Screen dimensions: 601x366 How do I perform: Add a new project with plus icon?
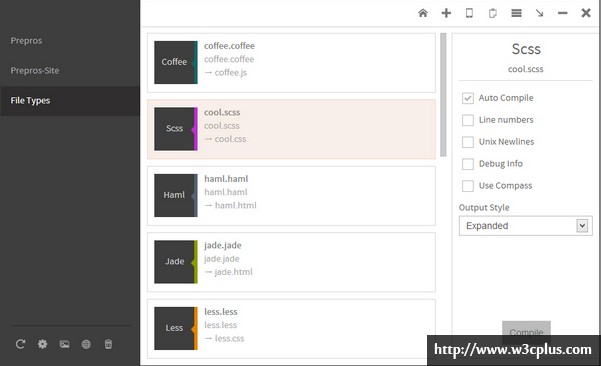point(446,13)
